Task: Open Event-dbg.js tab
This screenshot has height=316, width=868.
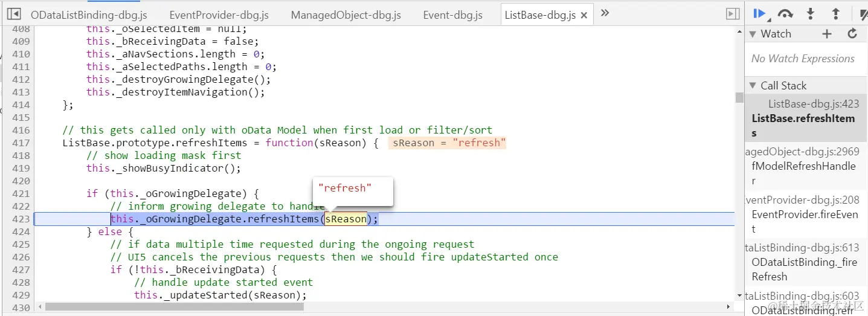Action: [453, 15]
